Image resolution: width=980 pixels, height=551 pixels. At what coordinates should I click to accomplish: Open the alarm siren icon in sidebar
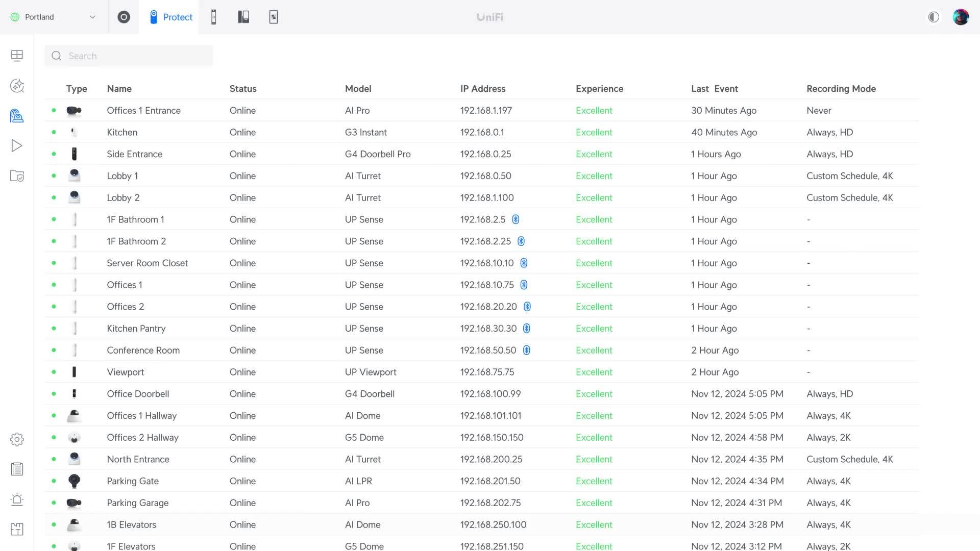coord(17,499)
